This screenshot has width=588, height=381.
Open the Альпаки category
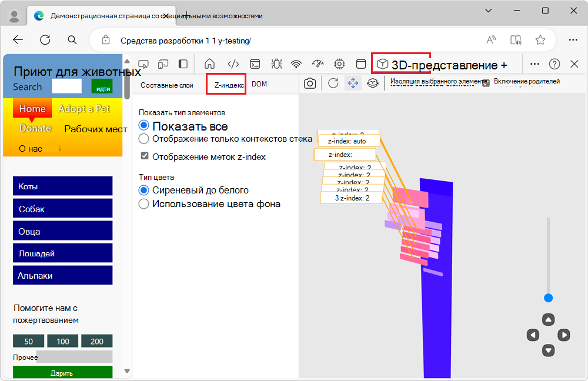point(63,275)
